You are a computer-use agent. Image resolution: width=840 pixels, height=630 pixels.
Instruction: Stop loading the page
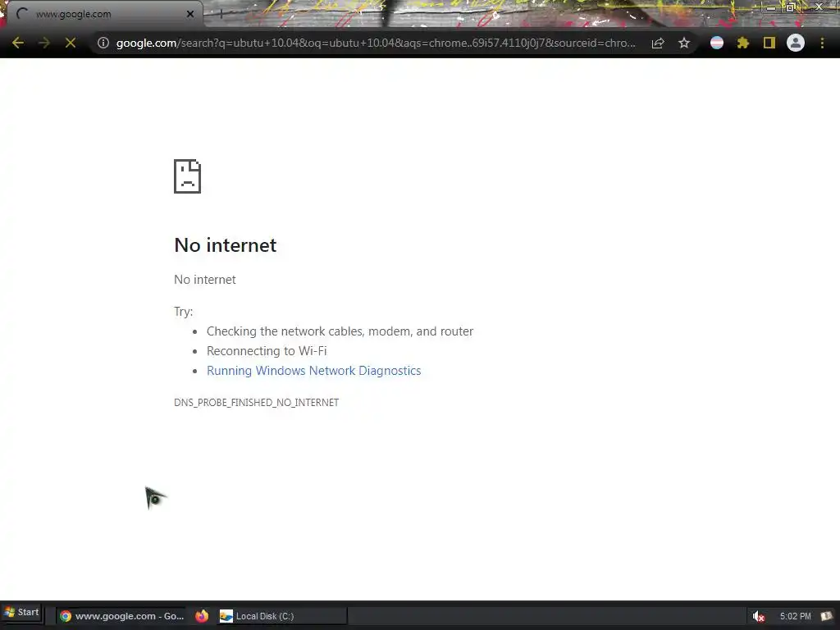pos(71,43)
